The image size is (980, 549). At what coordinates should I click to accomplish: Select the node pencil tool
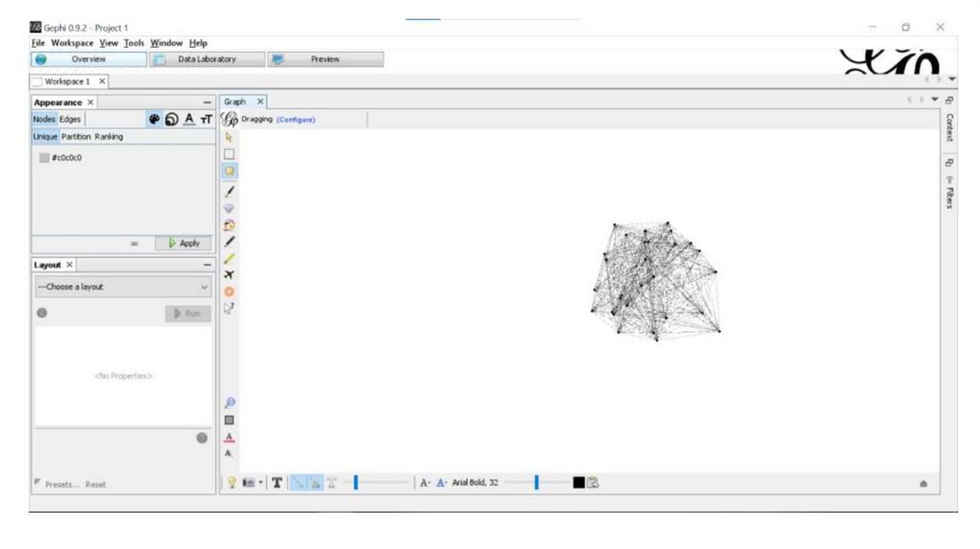230,242
